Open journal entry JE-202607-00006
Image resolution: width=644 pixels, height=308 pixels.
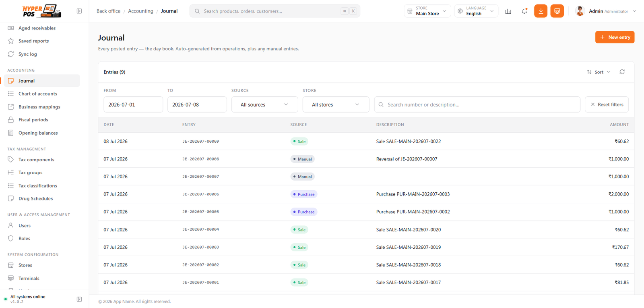200,194
